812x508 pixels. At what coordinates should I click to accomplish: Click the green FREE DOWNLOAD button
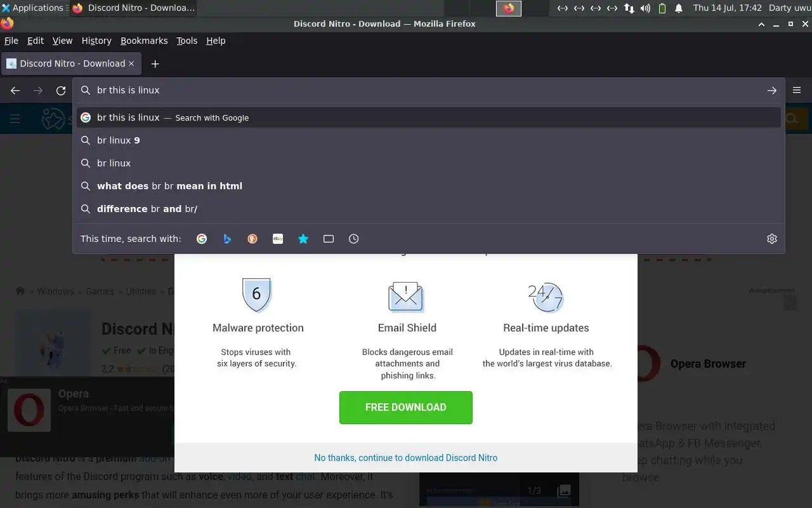click(x=406, y=408)
